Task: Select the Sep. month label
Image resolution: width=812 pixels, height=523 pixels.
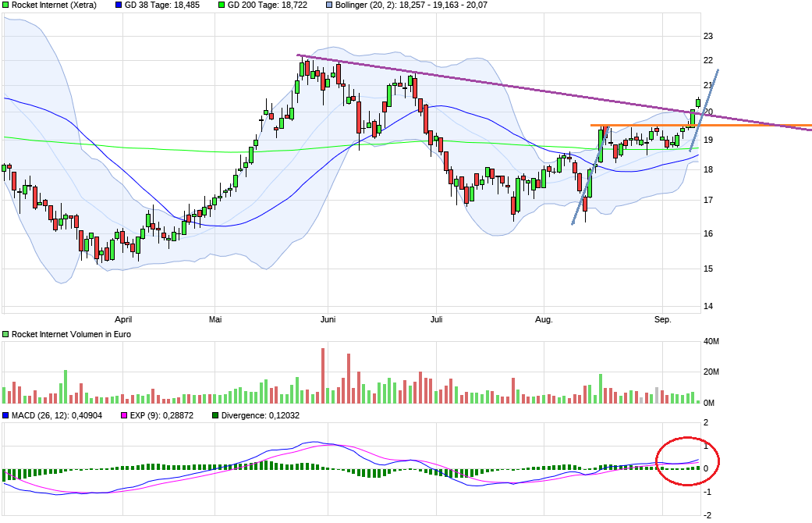Action: [662, 319]
